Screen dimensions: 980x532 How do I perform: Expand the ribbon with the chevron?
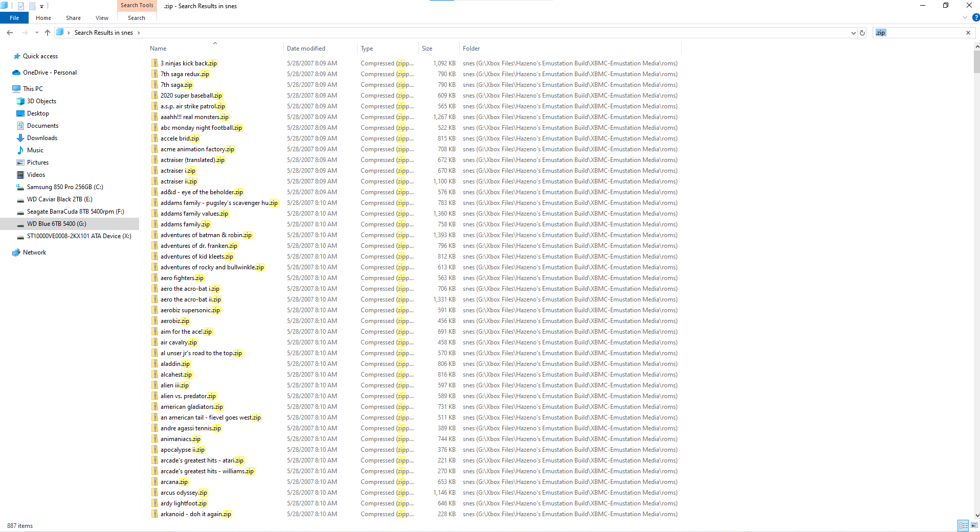click(x=965, y=17)
